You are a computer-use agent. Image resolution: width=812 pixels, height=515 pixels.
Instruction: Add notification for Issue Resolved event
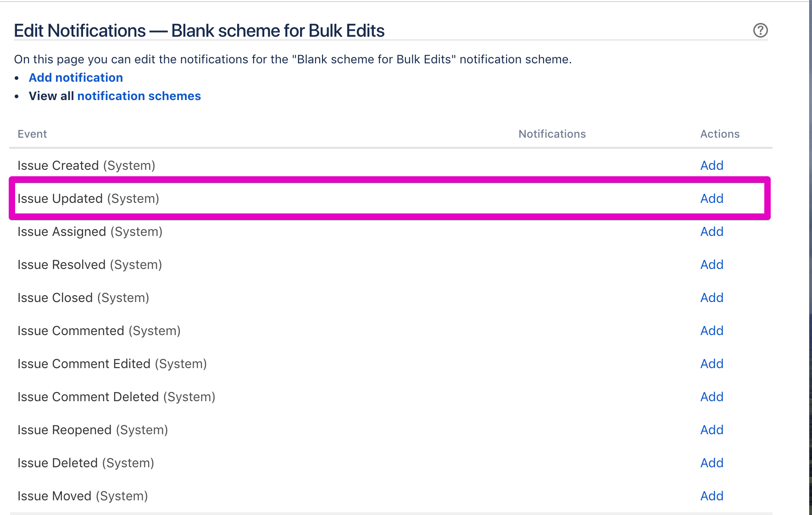point(712,265)
